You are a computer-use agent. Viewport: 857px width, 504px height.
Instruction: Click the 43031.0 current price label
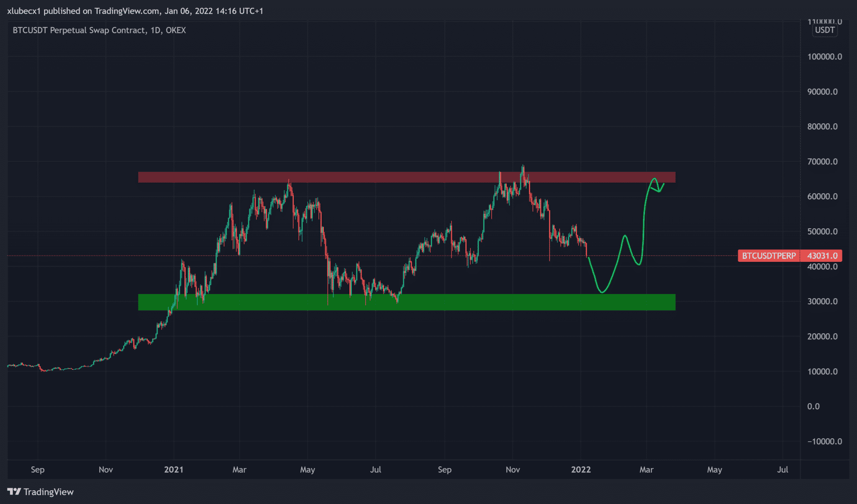point(822,256)
